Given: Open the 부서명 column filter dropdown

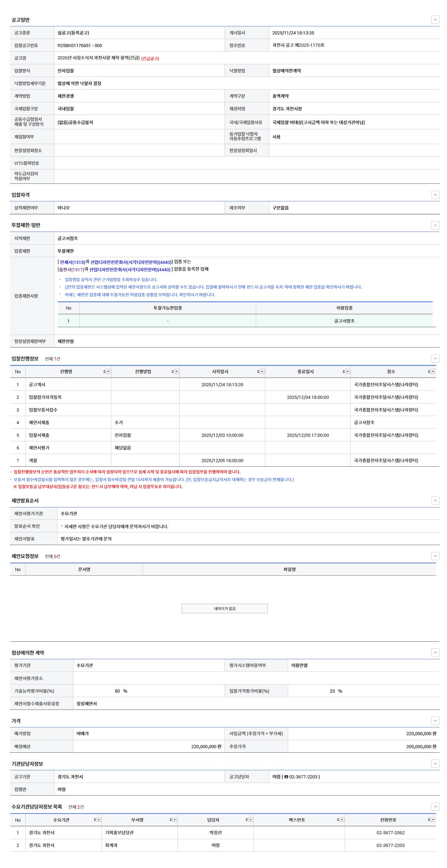Looking at the screenshot, I should [x=175, y=820].
